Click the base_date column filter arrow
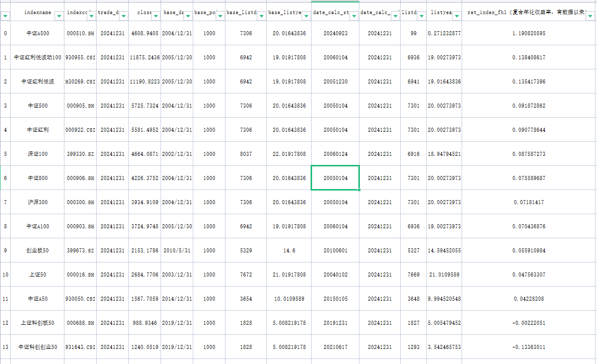597x364 pixels. 188,17
